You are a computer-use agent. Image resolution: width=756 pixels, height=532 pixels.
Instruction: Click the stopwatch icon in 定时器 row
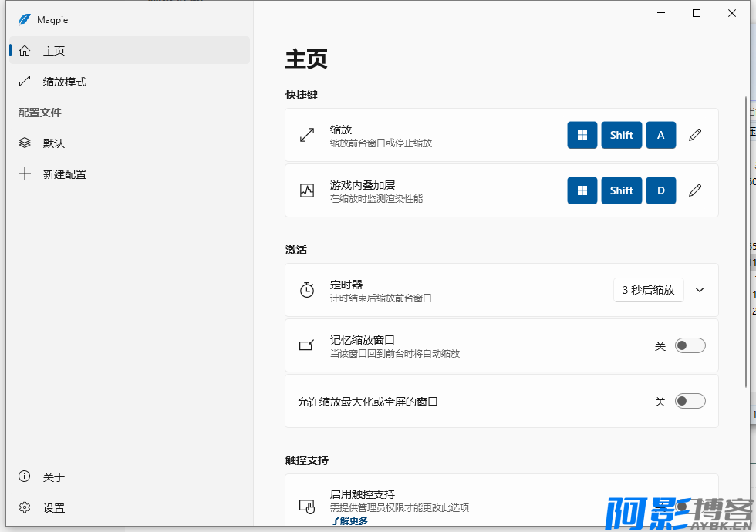pyautogui.click(x=307, y=290)
